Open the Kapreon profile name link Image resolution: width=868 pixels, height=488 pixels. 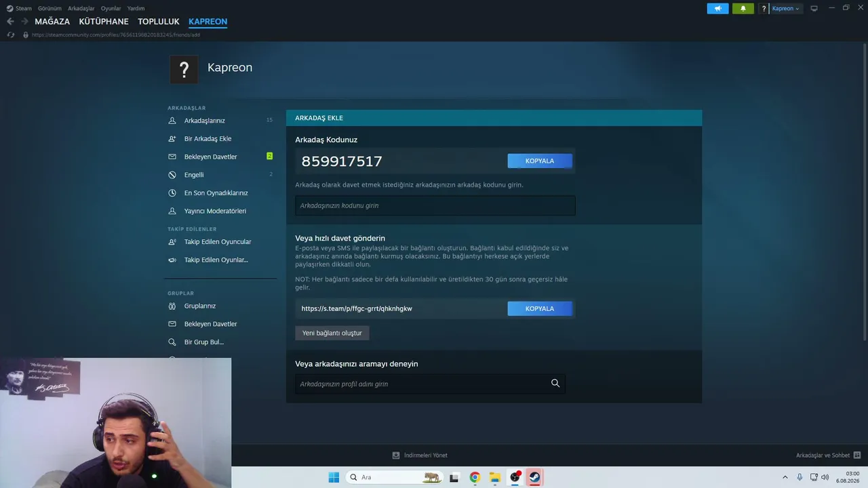230,68
